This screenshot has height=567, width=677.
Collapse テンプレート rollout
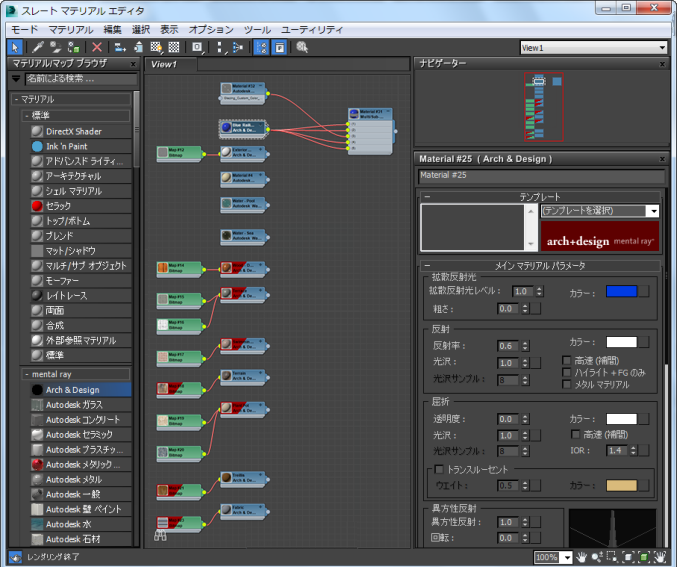click(x=427, y=196)
